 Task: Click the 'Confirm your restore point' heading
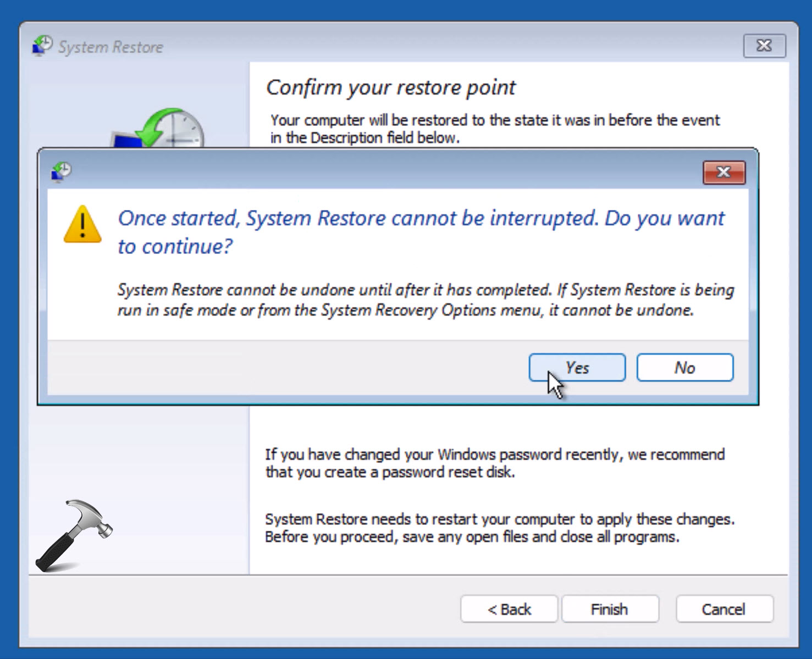(x=391, y=87)
